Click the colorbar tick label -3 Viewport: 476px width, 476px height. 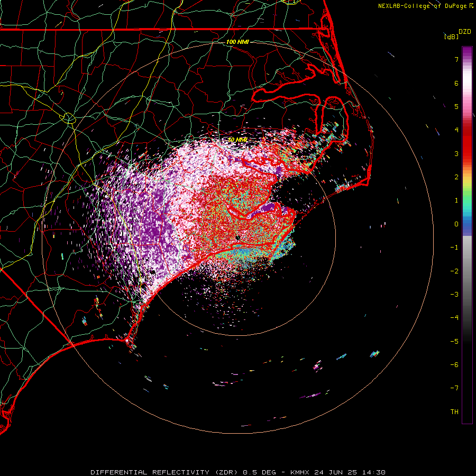tap(454, 295)
